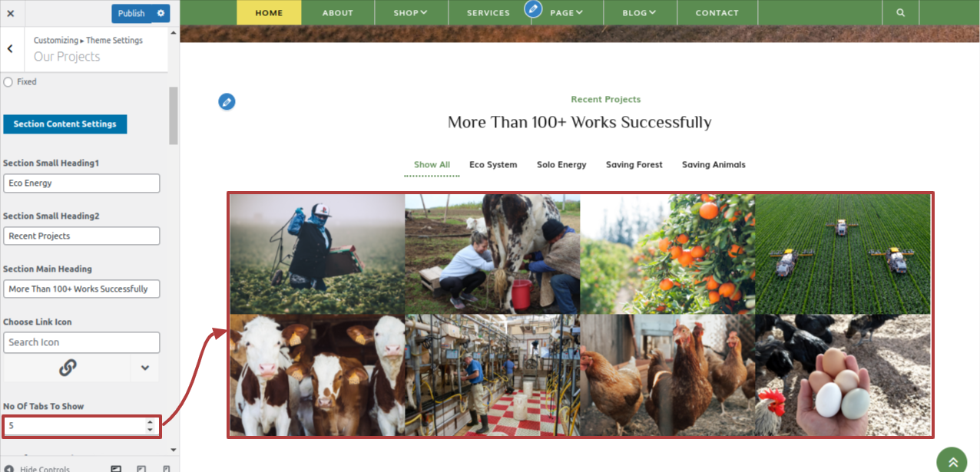980x472 pixels.
Task: Click the orange tree project thumbnail
Action: point(667,254)
